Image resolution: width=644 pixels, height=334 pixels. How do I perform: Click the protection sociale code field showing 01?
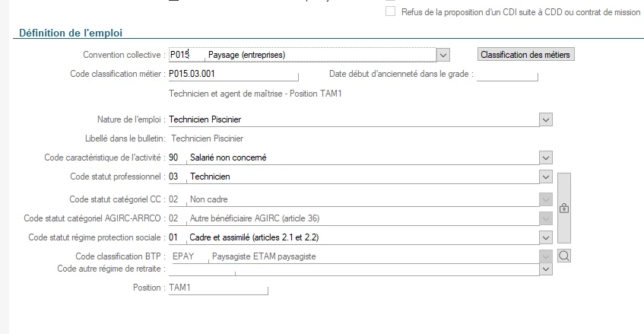pos(174,237)
